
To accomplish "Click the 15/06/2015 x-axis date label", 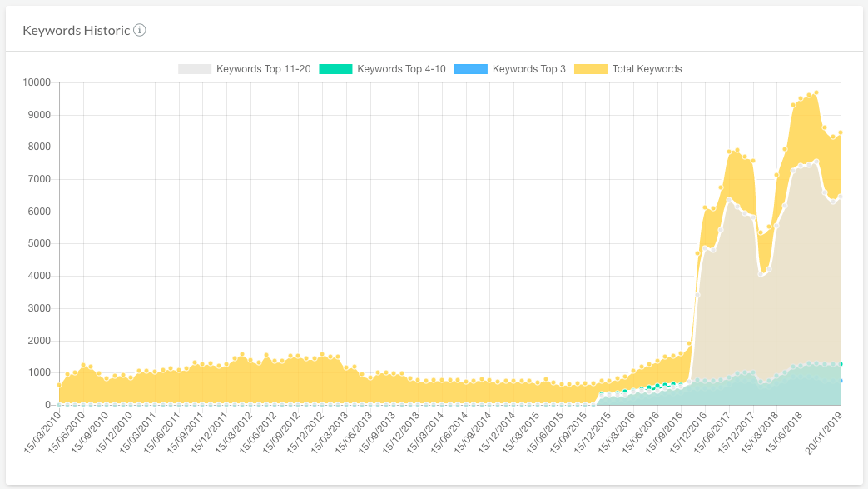I will click(x=544, y=433).
